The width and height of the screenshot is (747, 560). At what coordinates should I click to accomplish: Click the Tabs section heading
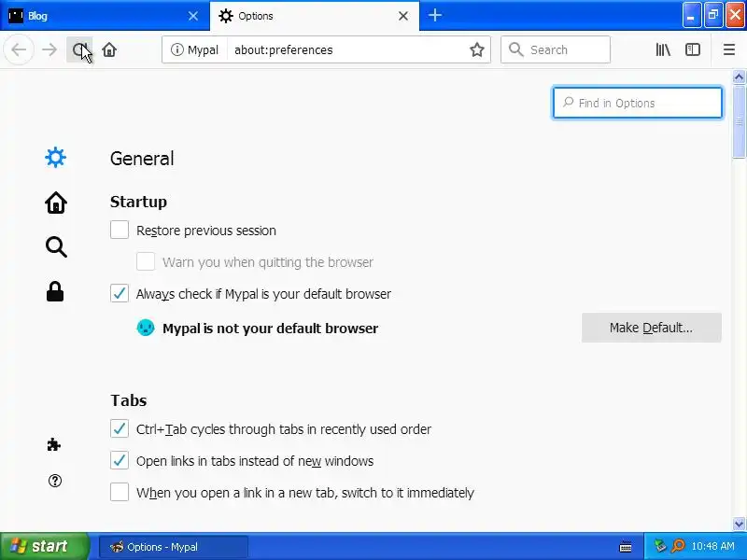[129, 400]
